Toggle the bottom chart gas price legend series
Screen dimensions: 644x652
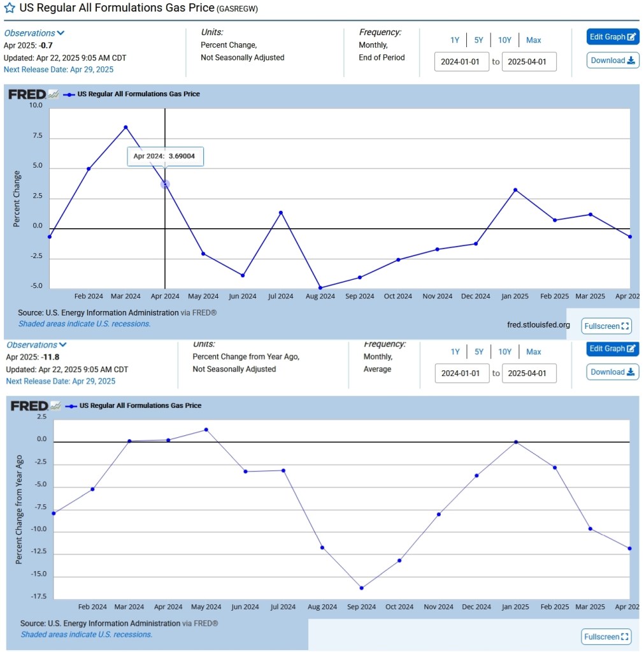[140, 406]
